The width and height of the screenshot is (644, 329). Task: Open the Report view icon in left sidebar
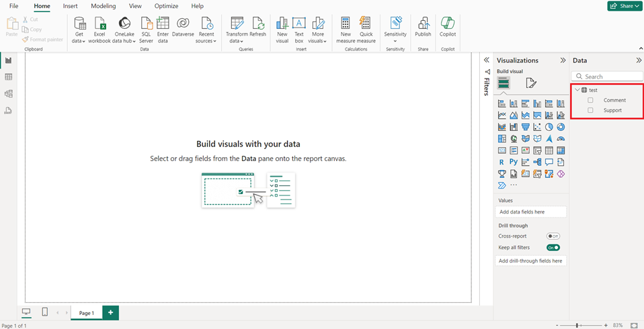[9, 60]
